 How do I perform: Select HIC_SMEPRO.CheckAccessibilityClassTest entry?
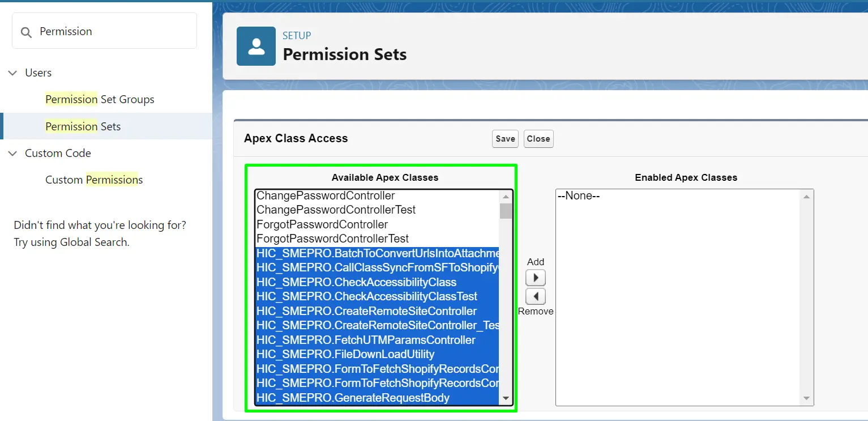point(377,296)
